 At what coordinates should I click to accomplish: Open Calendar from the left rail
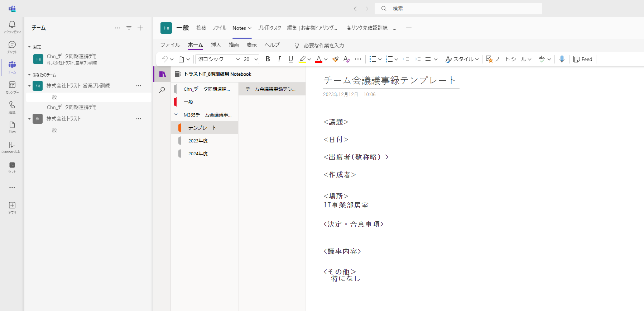pyautogui.click(x=12, y=87)
